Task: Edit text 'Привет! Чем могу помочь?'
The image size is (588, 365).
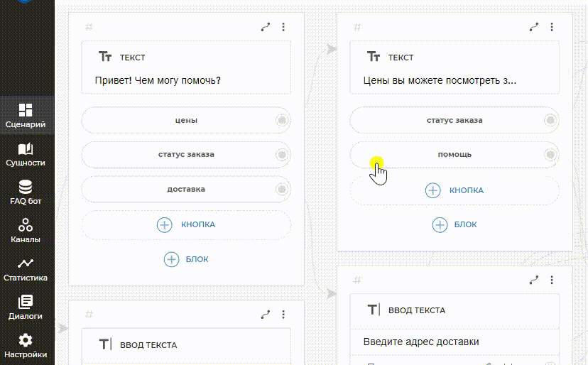Action: (x=158, y=80)
